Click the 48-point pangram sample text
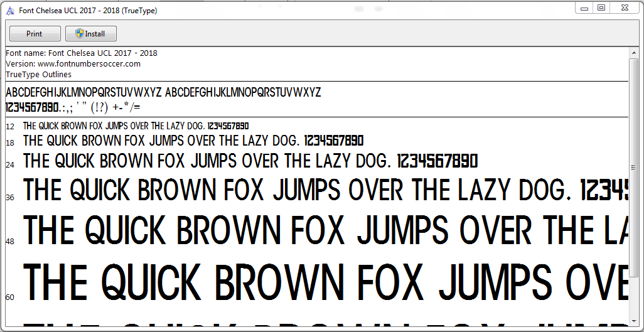The height and width of the screenshot is (332, 644). coord(326,230)
